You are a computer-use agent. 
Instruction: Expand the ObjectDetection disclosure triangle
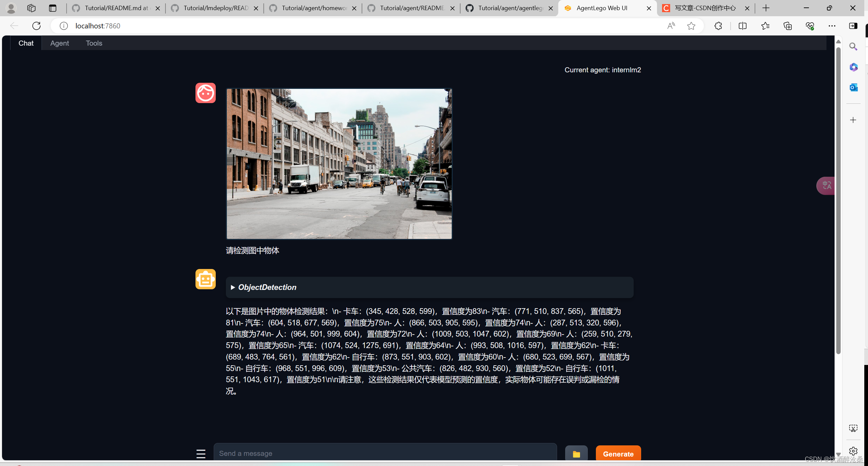233,287
